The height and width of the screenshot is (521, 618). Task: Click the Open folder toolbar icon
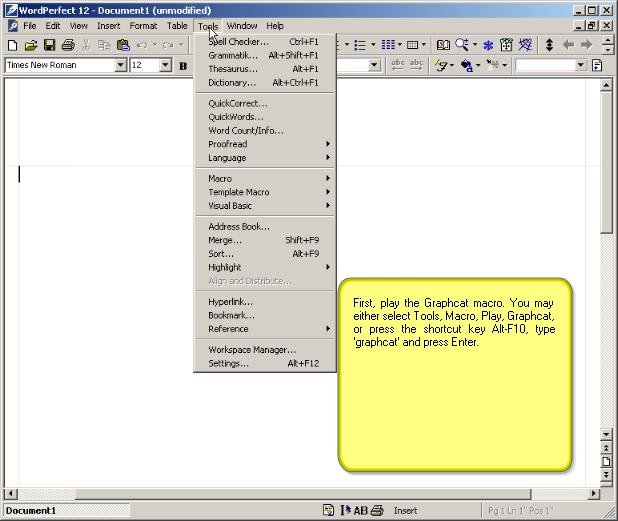coord(31,45)
